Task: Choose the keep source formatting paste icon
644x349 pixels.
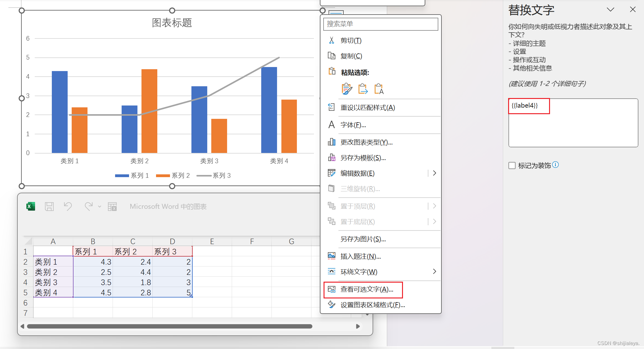Action: 347,89
